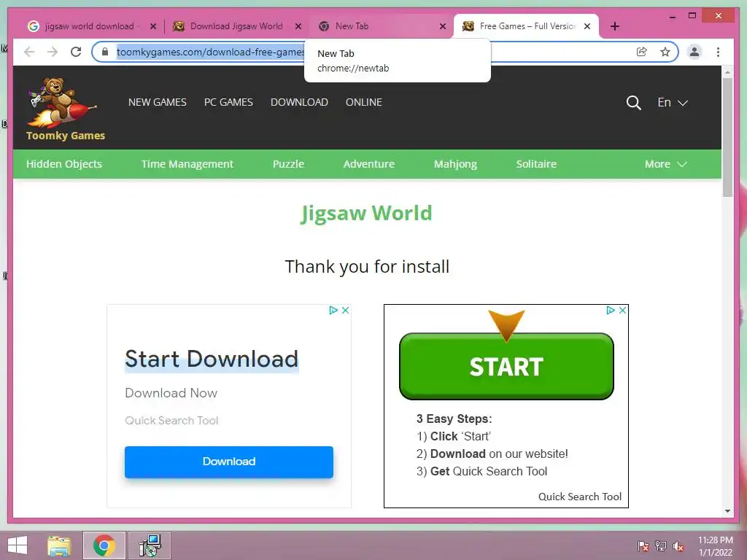Go forward using the browser forward arrow

(53, 52)
